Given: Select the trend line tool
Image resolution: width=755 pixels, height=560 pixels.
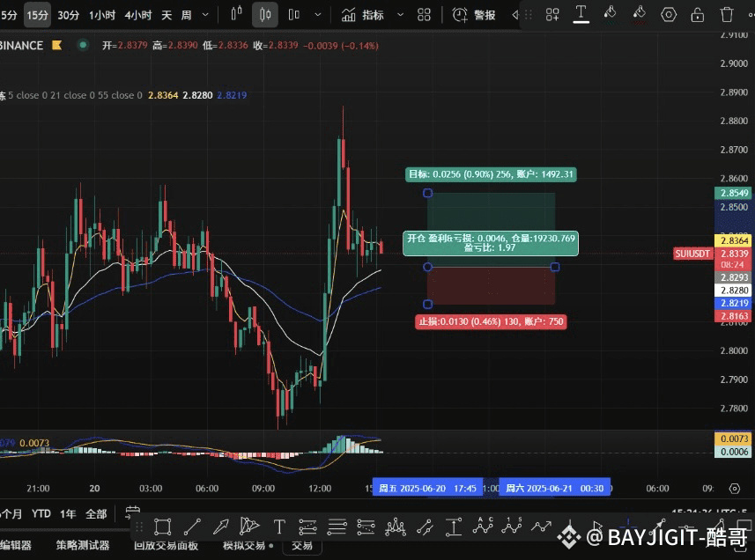Looking at the screenshot, I should (x=192, y=527).
